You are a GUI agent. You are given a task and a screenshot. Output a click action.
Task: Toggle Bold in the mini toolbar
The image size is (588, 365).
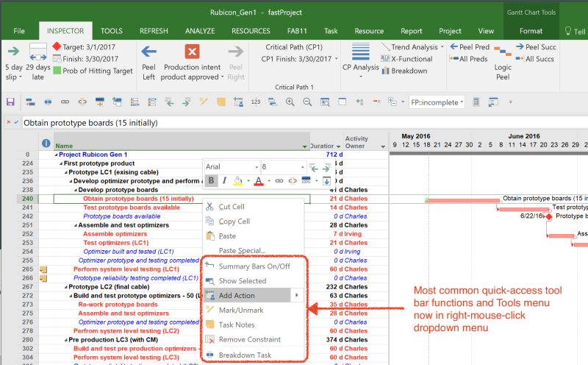(x=211, y=180)
